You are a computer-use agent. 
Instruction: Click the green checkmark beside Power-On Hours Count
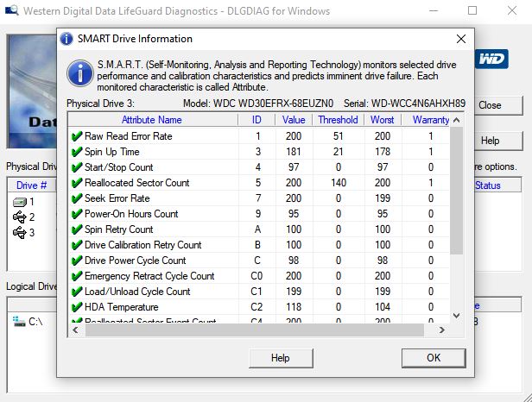point(77,214)
